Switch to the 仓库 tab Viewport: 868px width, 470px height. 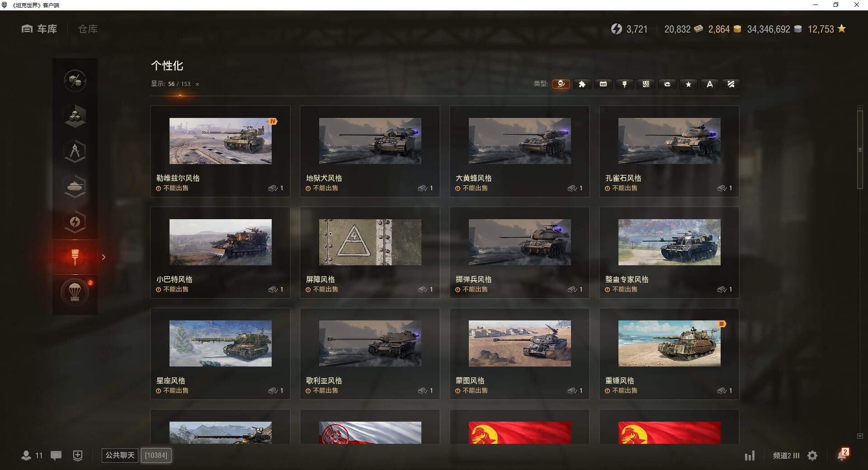tap(88, 29)
